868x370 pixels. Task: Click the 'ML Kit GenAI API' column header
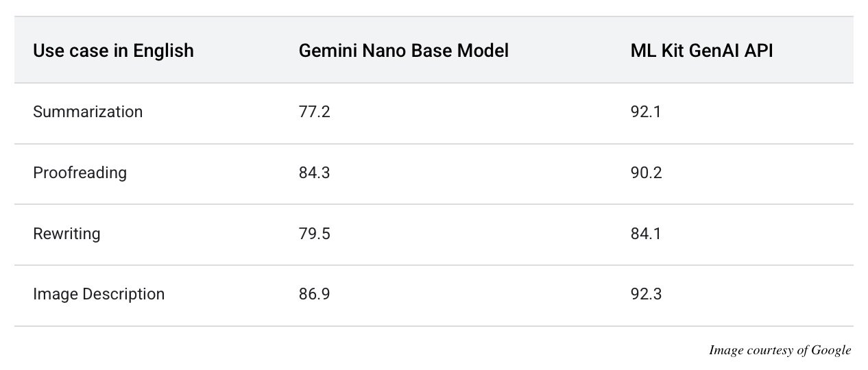tap(701, 51)
